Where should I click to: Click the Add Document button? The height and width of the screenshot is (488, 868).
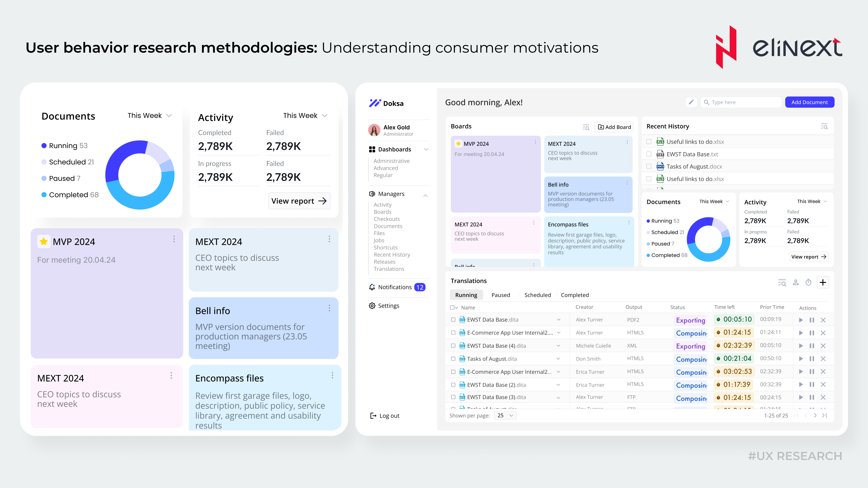click(809, 102)
